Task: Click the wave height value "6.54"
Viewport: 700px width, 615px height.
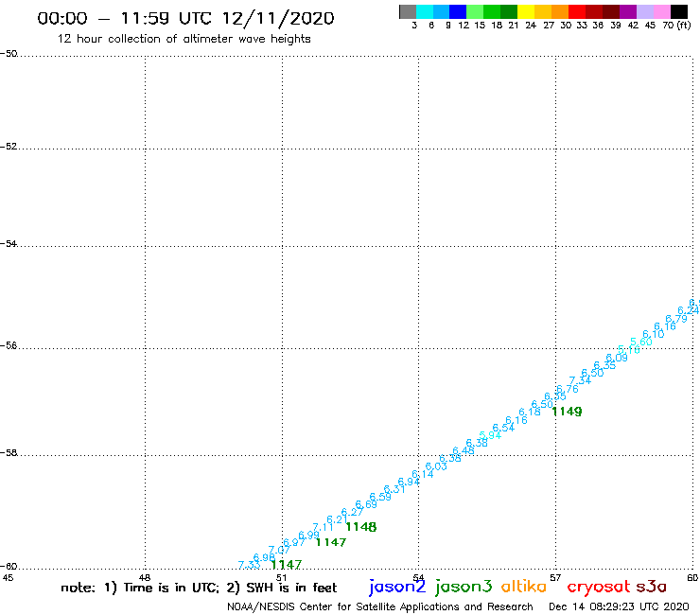Action: coord(503,428)
